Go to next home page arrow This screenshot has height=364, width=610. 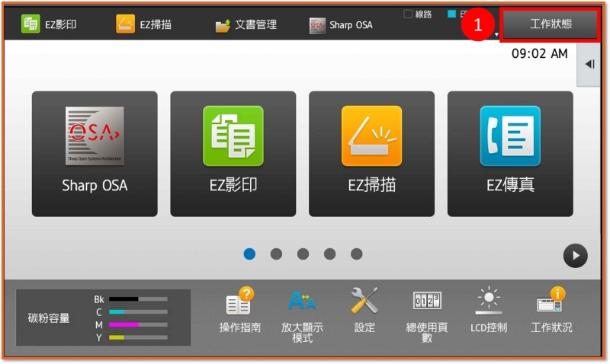[x=576, y=256]
